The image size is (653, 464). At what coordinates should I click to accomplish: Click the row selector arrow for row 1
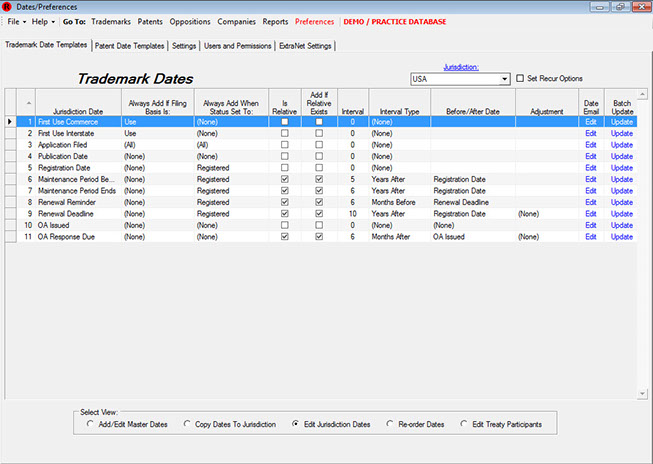(10, 121)
